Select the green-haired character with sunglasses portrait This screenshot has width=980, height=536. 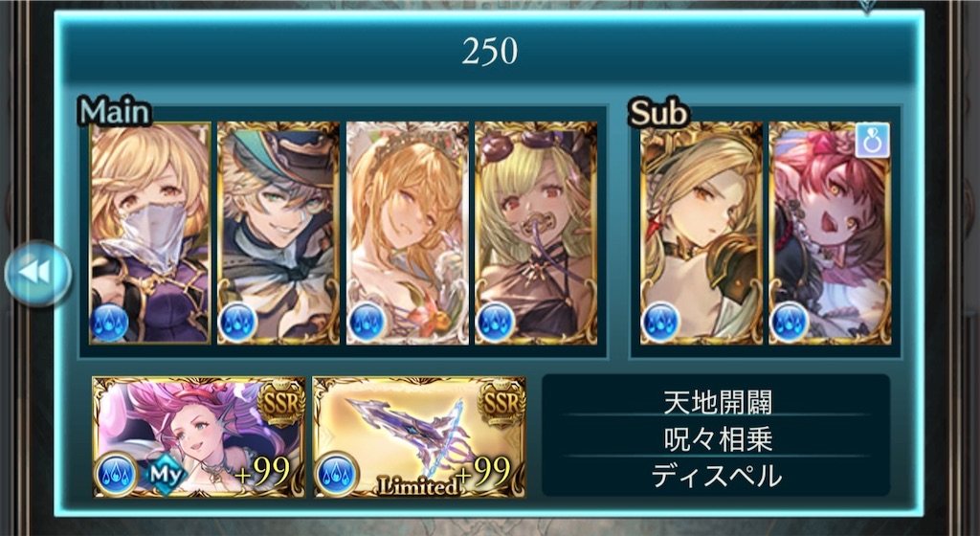tap(536, 233)
